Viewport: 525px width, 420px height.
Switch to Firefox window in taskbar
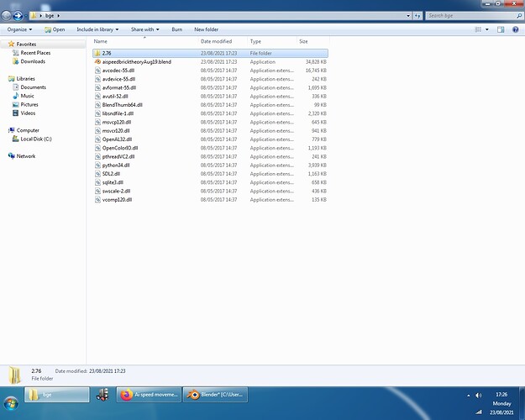click(149, 395)
